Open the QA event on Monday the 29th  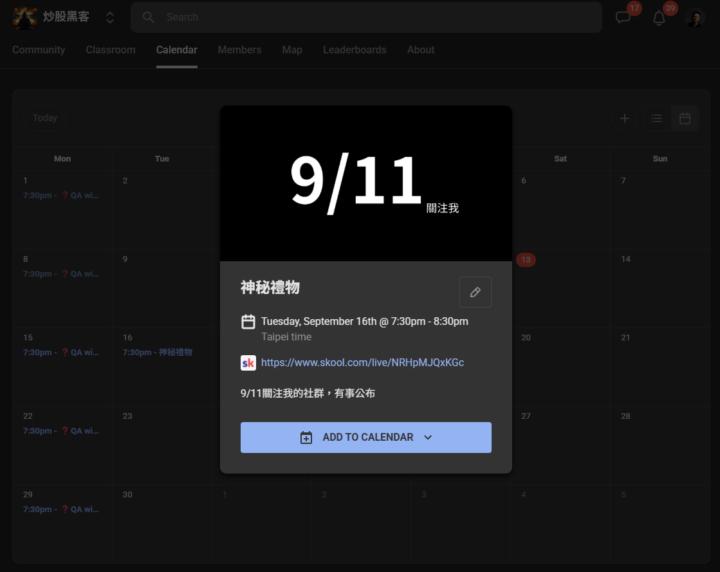61,510
